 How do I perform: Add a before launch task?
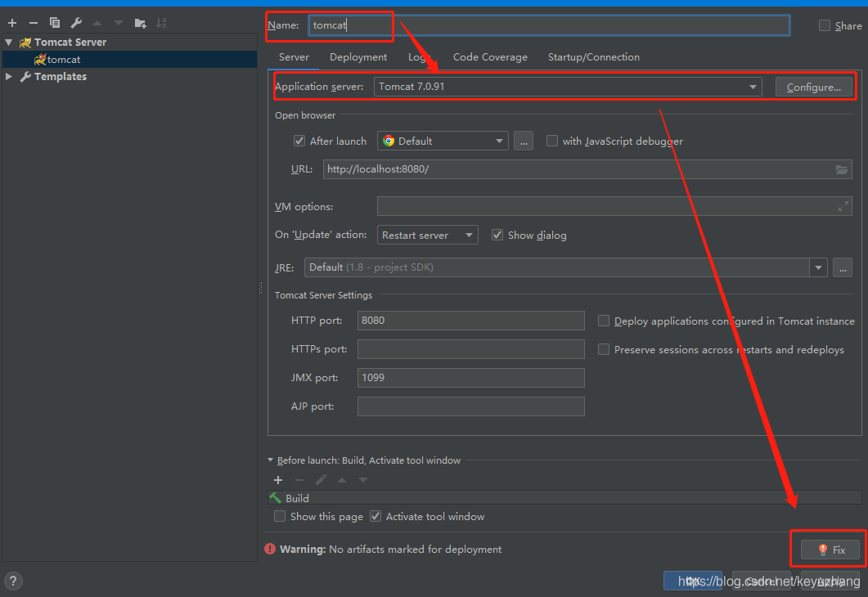pyautogui.click(x=278, y=480)
